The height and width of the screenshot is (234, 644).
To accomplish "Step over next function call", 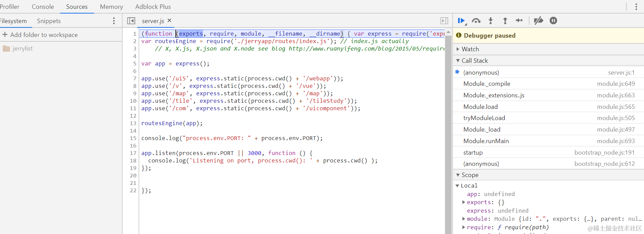I will coord(476,21).
